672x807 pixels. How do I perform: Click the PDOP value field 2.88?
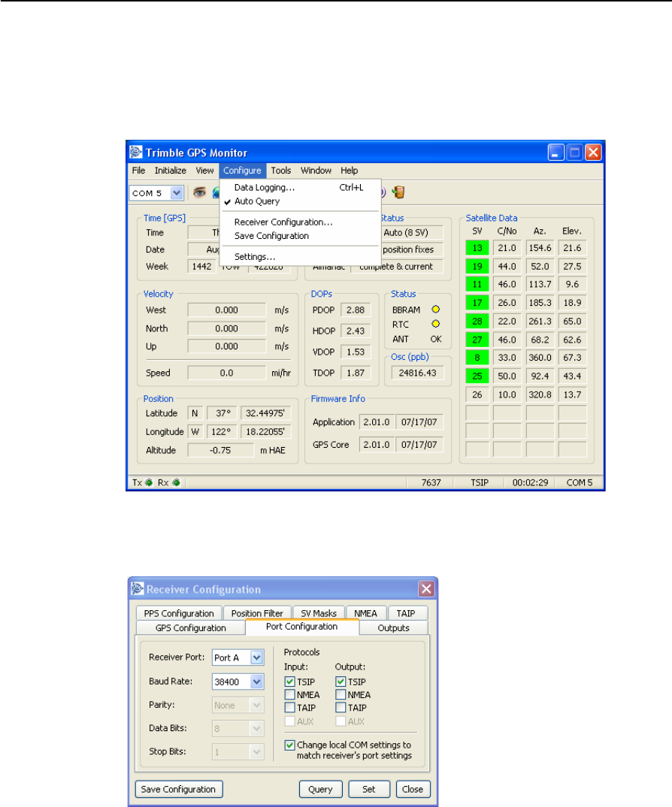click(x=356, y=310)
